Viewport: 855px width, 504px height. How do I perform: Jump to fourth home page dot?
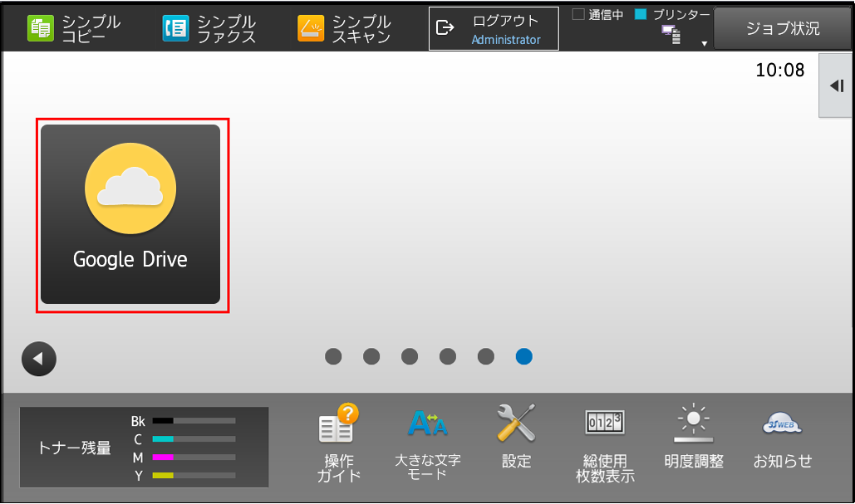click(448, 356)
